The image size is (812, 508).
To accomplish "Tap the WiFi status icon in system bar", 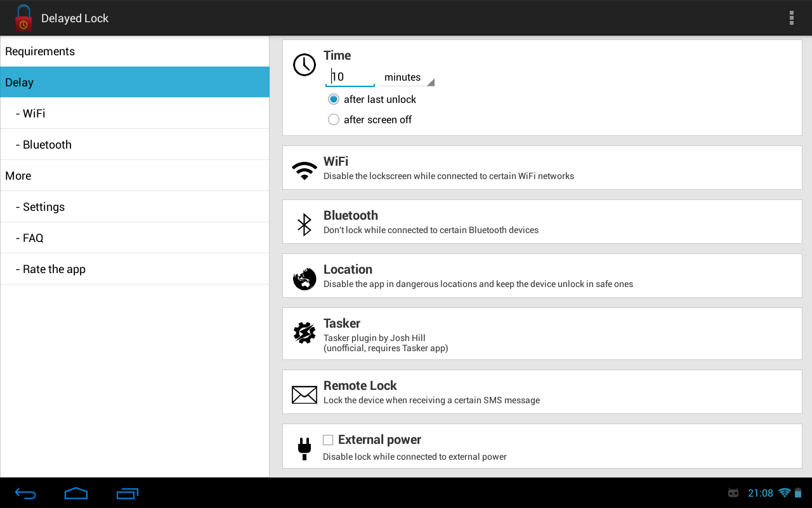I will [x=785, y=493].
